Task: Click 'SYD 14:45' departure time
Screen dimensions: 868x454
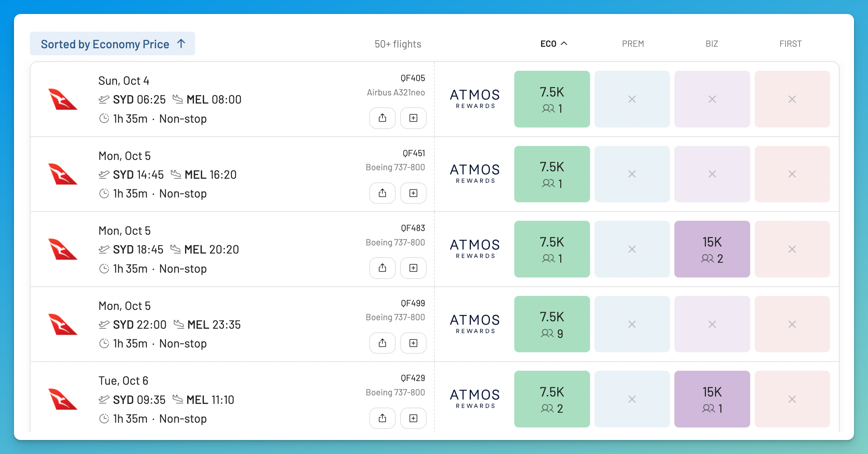Action: click(138, 175)
